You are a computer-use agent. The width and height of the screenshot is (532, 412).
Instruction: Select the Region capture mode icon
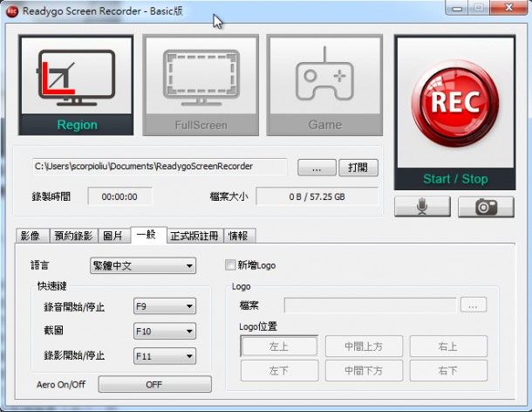coord(76,85)
